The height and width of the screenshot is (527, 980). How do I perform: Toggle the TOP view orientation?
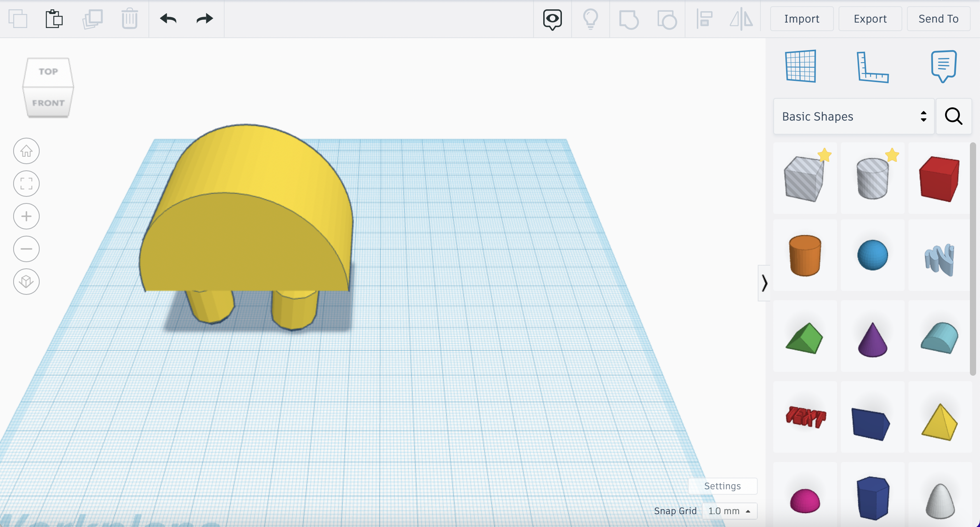coord(49,72)
